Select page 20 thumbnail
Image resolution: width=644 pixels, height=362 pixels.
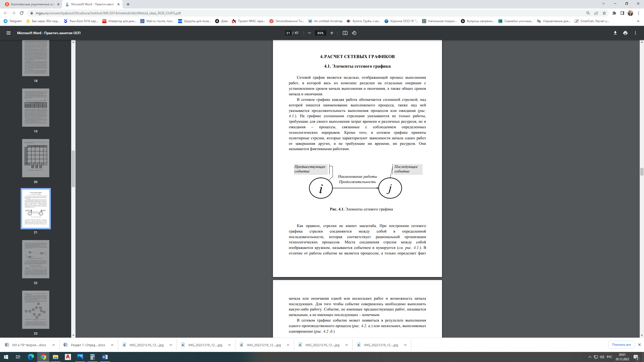36,158
